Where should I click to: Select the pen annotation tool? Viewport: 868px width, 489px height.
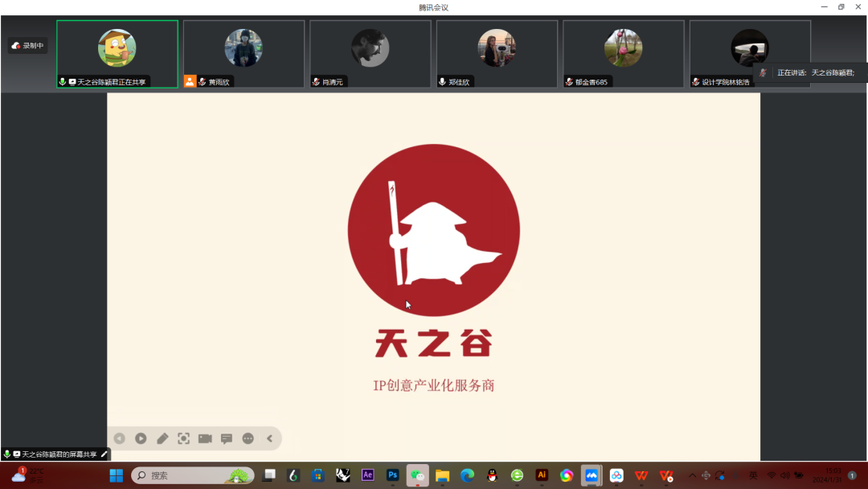(162, 438)
